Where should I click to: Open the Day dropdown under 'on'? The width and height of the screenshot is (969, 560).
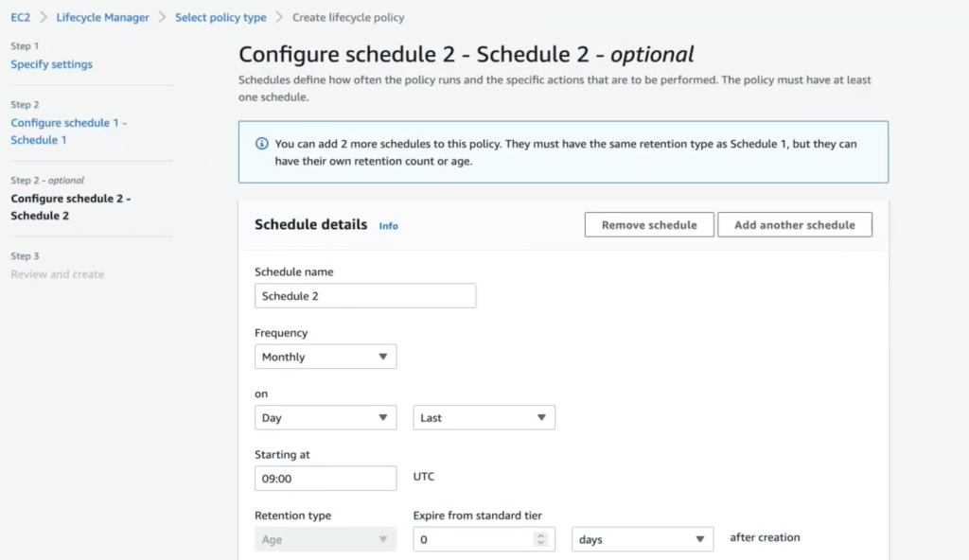[325, 417]
